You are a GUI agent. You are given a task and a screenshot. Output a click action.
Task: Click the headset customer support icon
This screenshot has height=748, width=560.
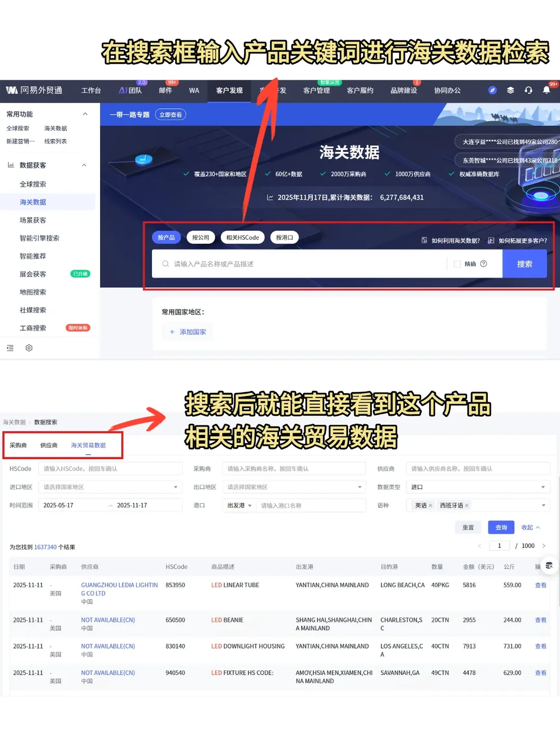coord(528,91)
